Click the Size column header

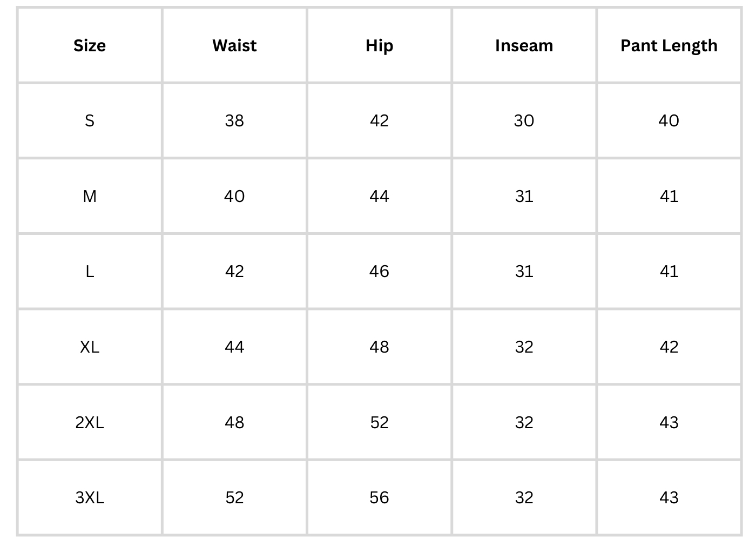point(90,45)
